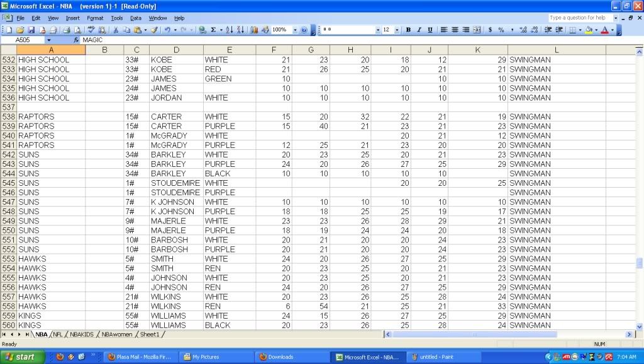Run the Spelling check tool
The height and width of the screenshot is (364, 644).
(91, 30)
